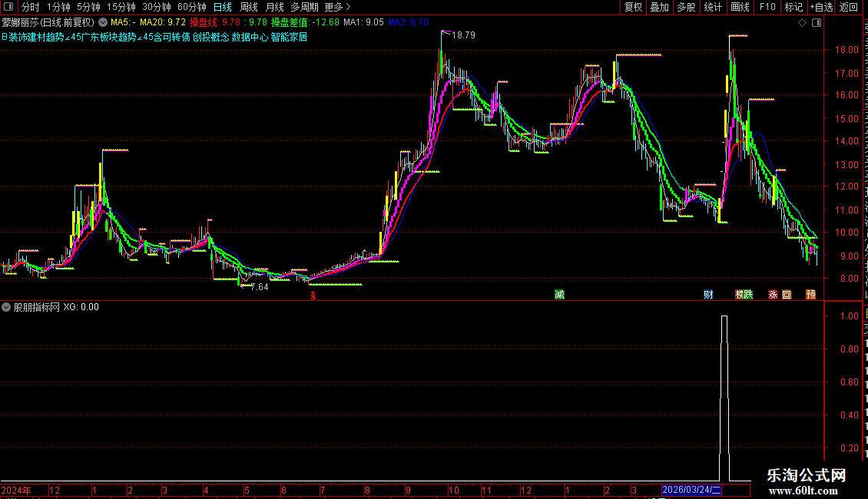868x499 pixels.
Task: Open F10 company information
Action: [x=767, y=7]
